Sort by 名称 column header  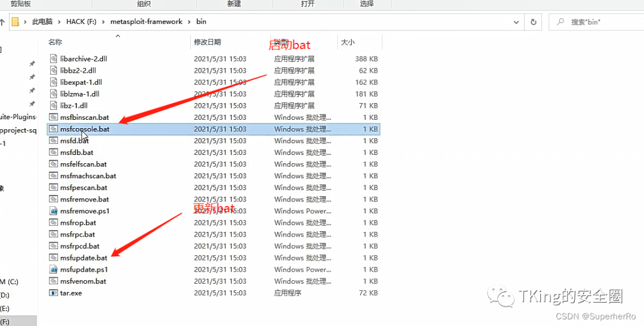[55, 42]
